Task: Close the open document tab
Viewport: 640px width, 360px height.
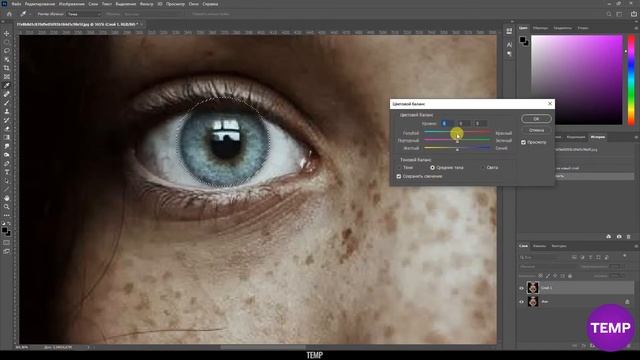Action: (x=141, y=24)
